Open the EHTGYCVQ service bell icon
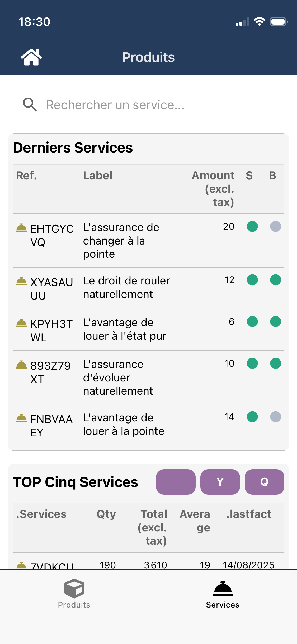Viewport: 297px width, 644px height. (21, 228)
